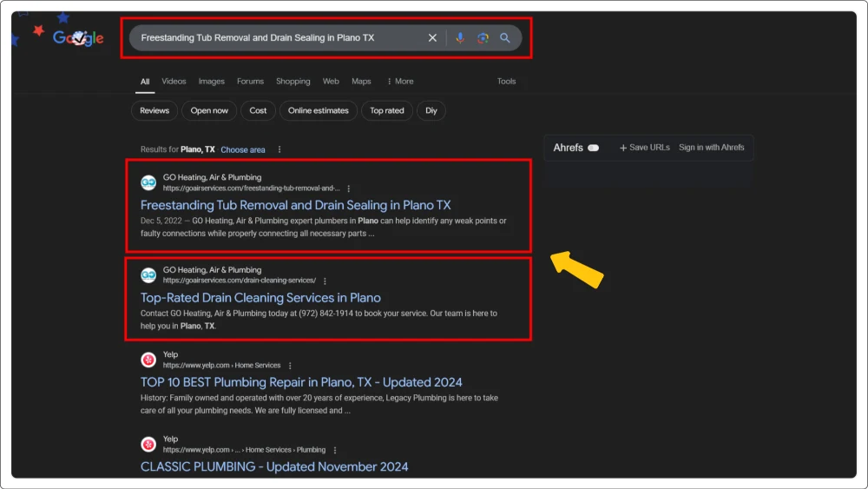The height and width of the screenshot is (489, 868).
Task: Switch to the Forums tab
Action: 250,82
